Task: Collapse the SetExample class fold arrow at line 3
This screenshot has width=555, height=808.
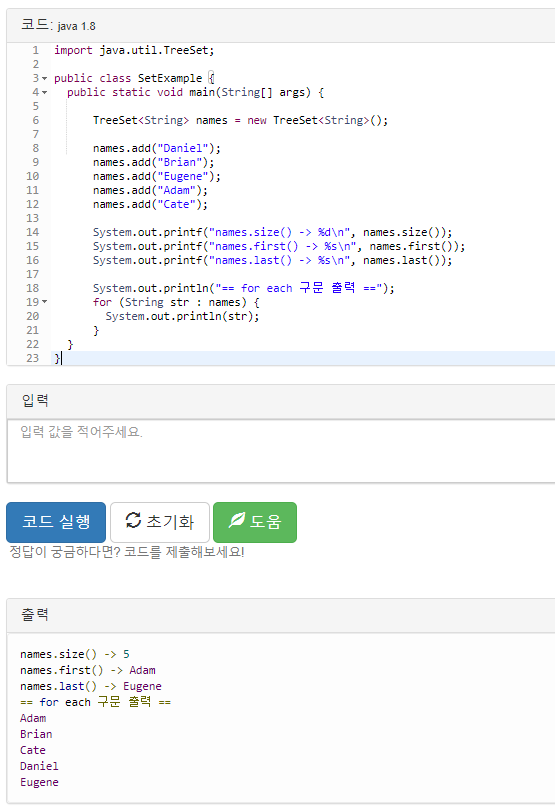Action: click(44, 78)
